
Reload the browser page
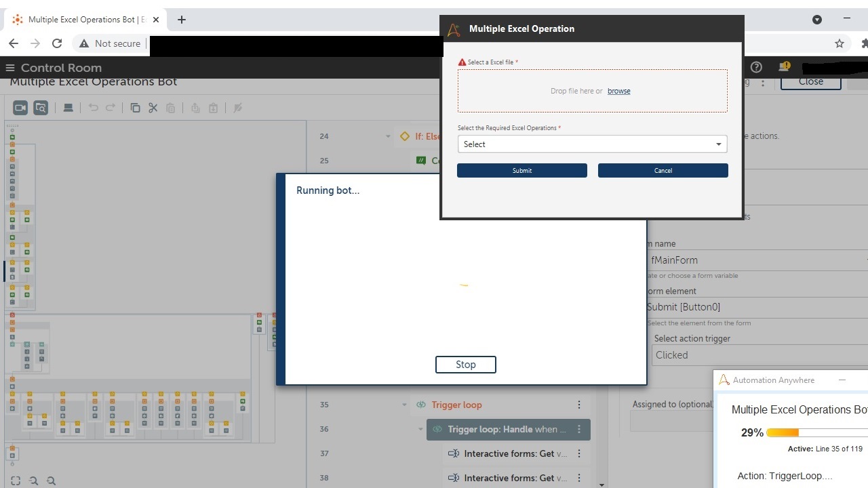[x=57, y=43]
